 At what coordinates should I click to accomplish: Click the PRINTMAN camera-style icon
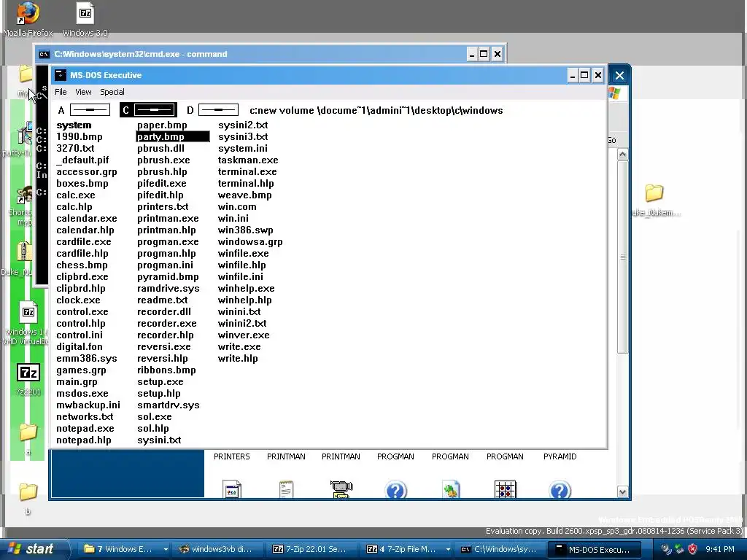(x=341, y=489)
